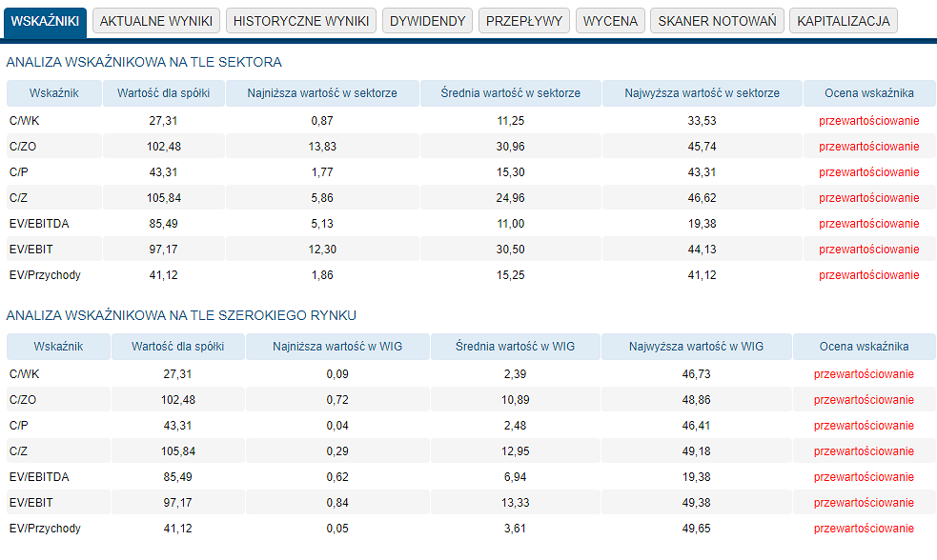The width and height of the screenshot is (937, 560).
Task: Click the SKANER NOTOWAŃ tab
Action: pyautogui.click(x=717, y=21)
